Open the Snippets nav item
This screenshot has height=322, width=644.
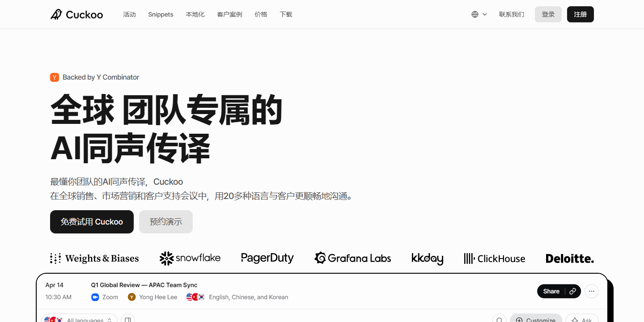pyautogui.click(x=161, y=14)
